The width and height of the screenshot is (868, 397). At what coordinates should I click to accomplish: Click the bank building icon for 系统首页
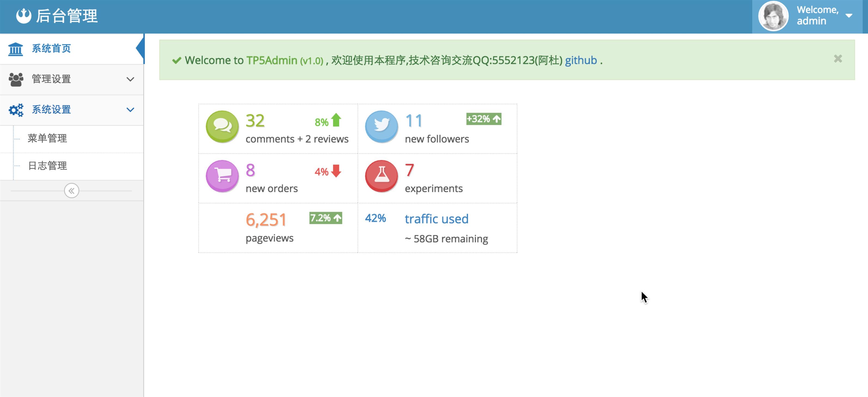click(x=16, y=49)
